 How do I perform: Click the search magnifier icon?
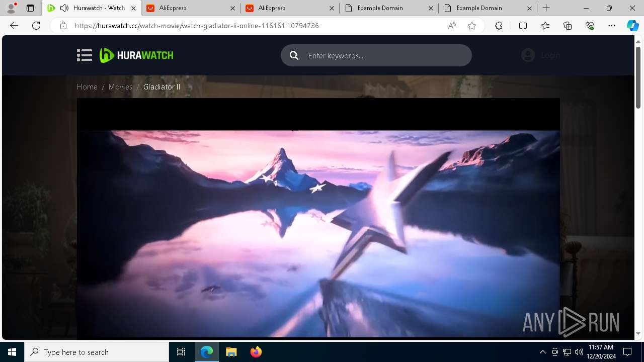pyautogui.click(x=294, y=55)
